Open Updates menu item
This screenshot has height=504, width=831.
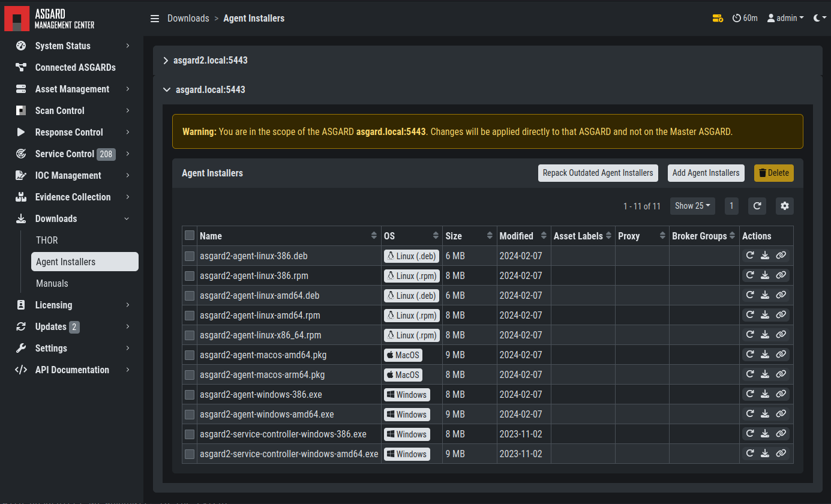pos(72,326)
